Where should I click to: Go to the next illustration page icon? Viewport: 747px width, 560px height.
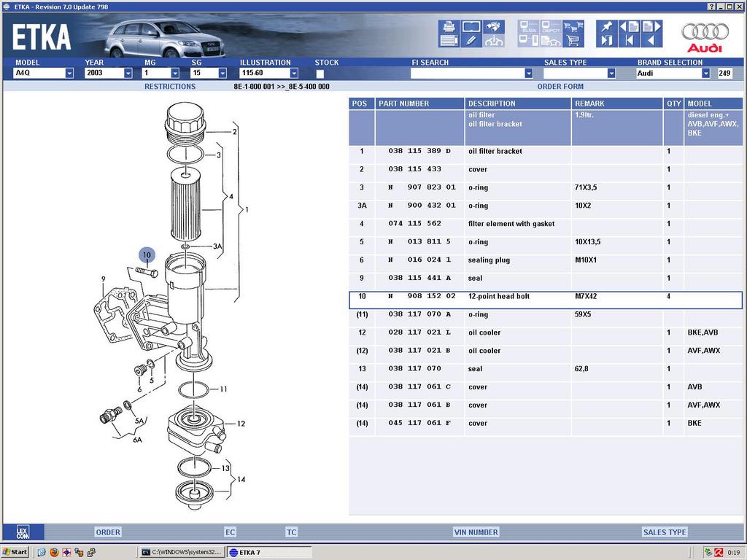[651, 27]
